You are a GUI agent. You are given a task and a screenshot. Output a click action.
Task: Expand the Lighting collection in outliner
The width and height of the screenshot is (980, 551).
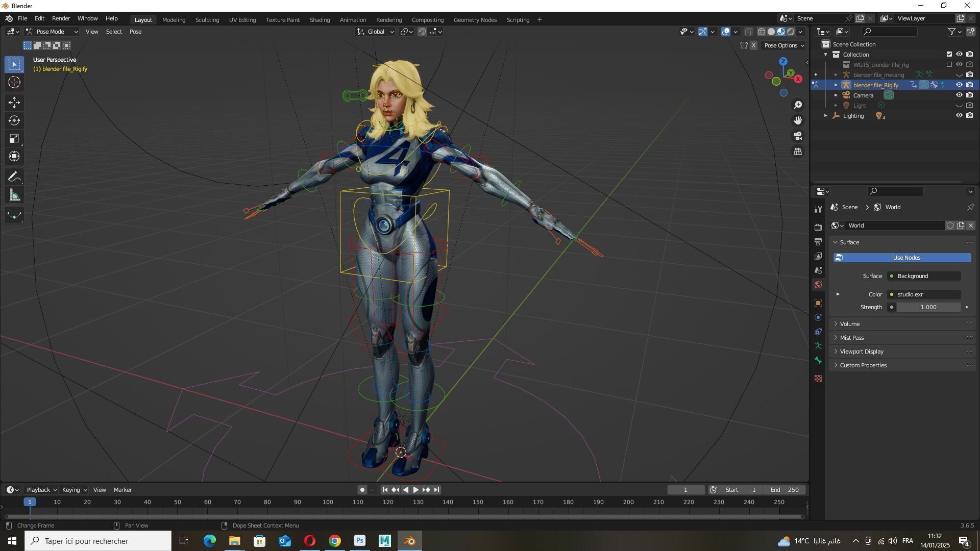(x=826, y=116)
